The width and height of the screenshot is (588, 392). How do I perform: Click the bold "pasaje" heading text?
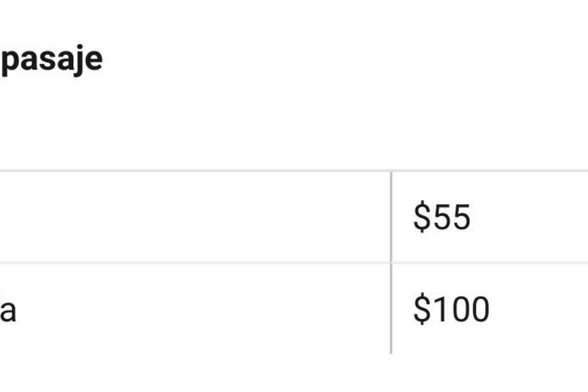pos(51,59)
